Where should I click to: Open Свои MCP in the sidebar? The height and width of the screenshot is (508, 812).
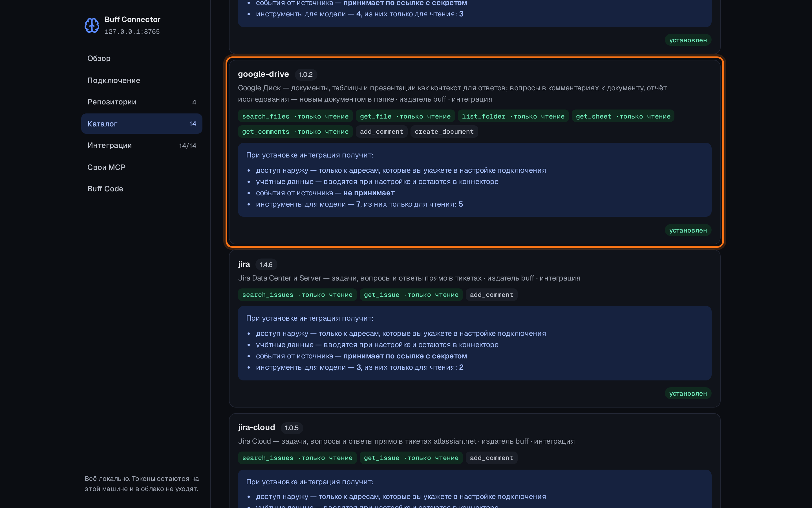pos(142,167)
